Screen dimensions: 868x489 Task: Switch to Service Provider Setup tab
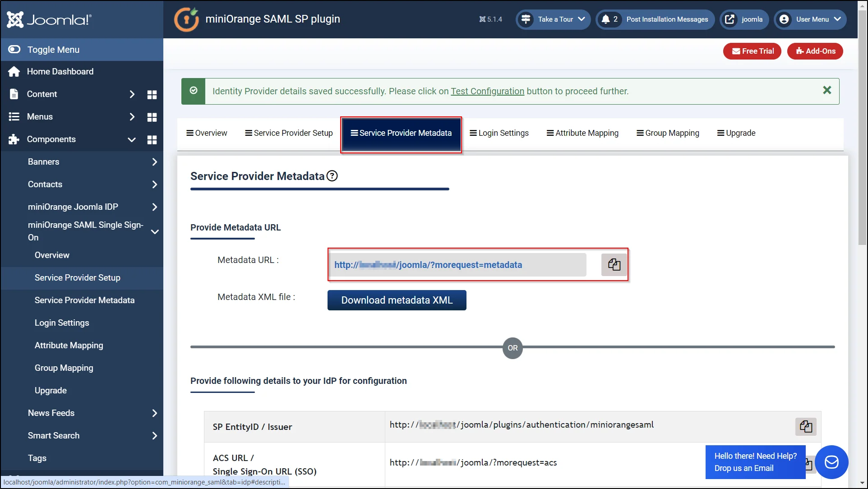click(289, 133)
